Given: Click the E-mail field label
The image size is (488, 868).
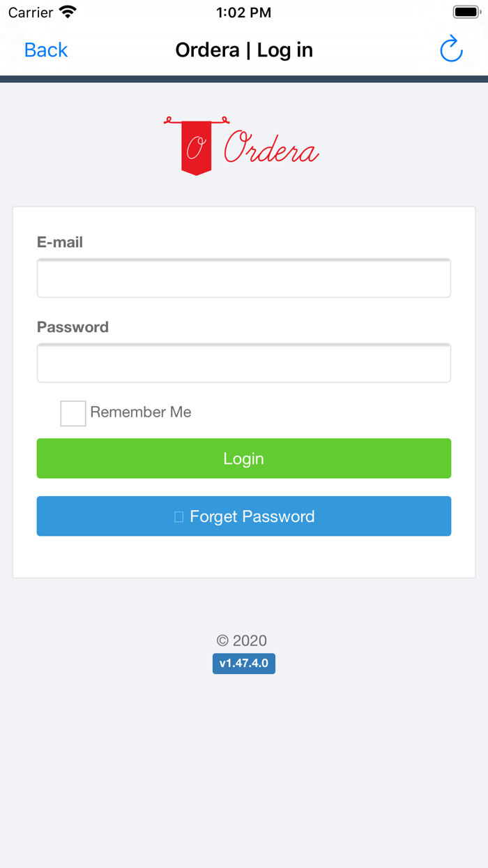Looking at the screenshot, I should pos(60,242).
